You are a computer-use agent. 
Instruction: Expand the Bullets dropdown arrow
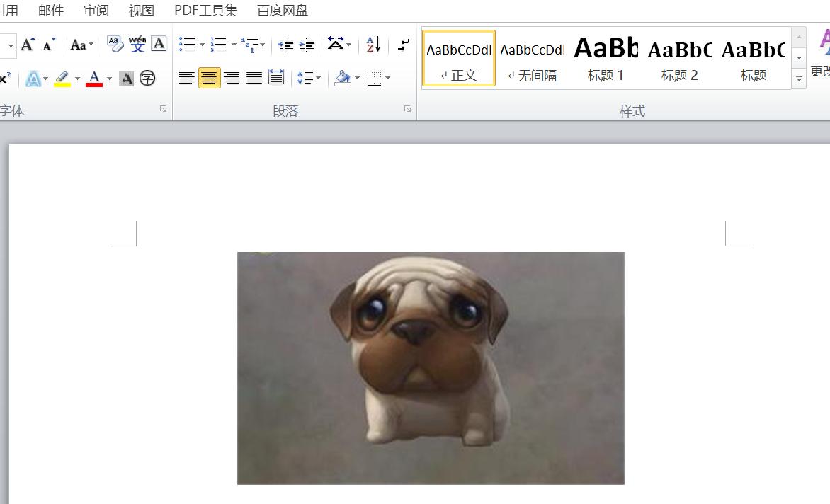[201, 44]
